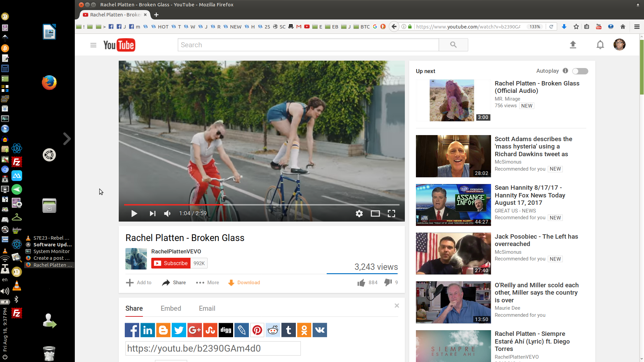Share to Odnoklassniki
Image resolution: width=644 pixels, height=362 pixels.
tap(304, 330)
